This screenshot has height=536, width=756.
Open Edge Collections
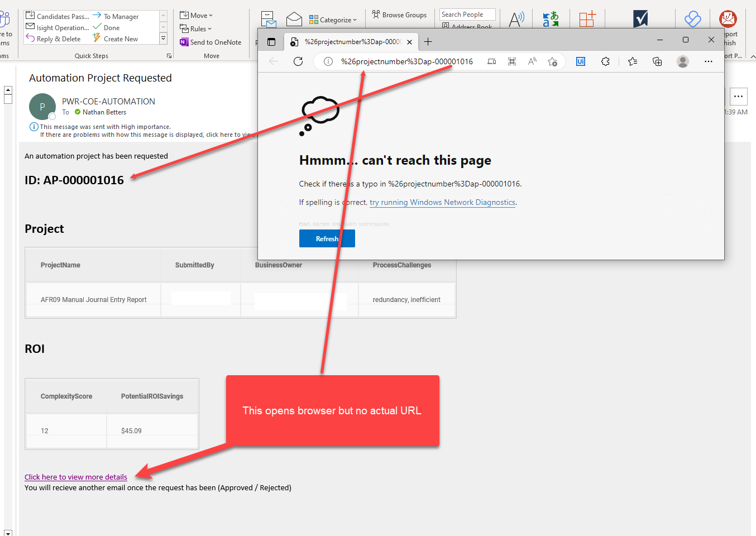(x=657, y=61)
